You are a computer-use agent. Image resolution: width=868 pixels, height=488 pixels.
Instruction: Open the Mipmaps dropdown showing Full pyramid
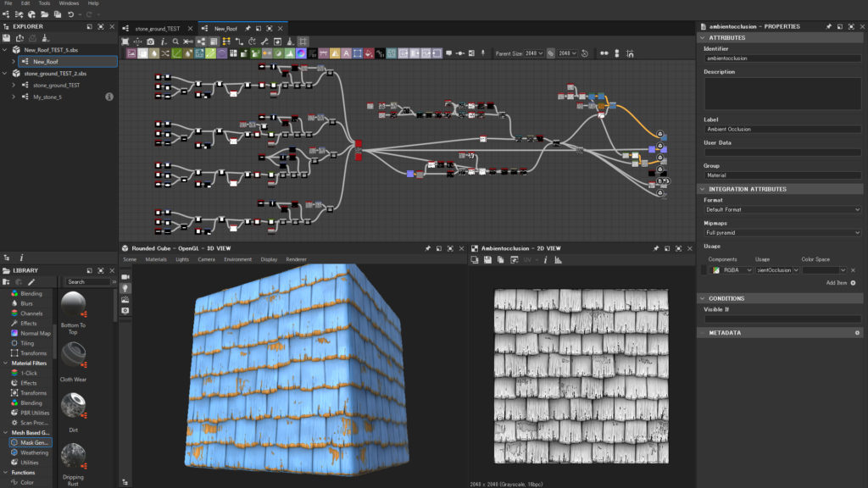click(782, 232)
